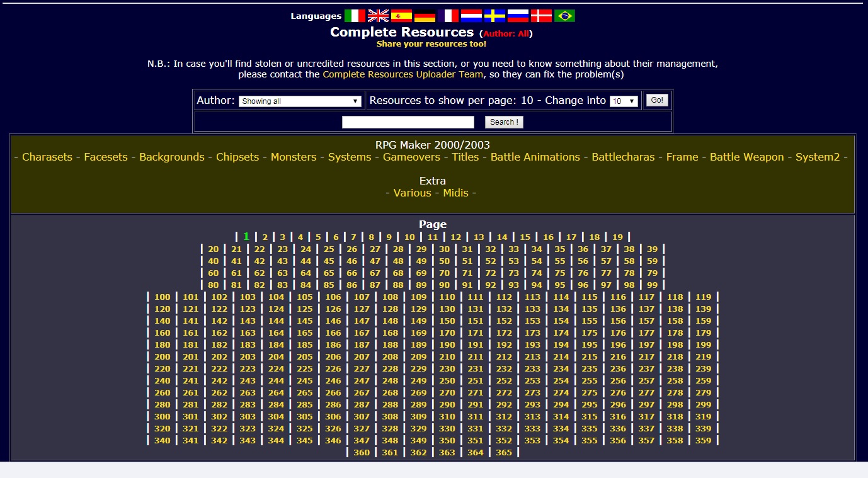Go to page 19
The width and height of the screenshot is (868, 478).
pyautogui.click(x=617, y=237)
